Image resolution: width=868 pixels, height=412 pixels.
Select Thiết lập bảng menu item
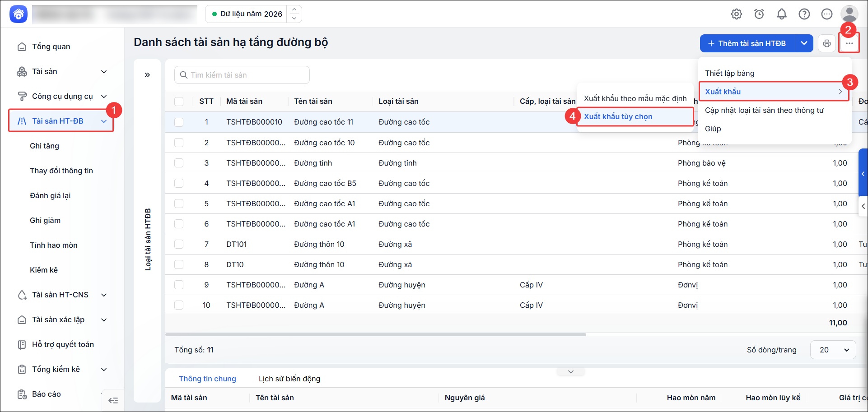click(730, 73)
